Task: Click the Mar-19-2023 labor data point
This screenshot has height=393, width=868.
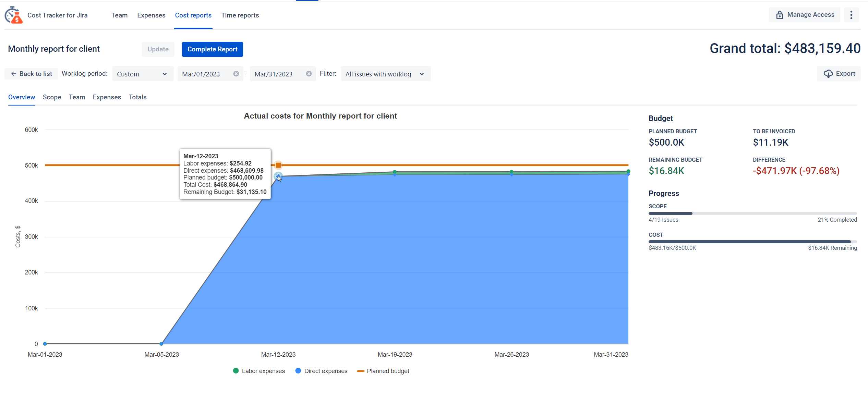Action: [x=395, y=172]
